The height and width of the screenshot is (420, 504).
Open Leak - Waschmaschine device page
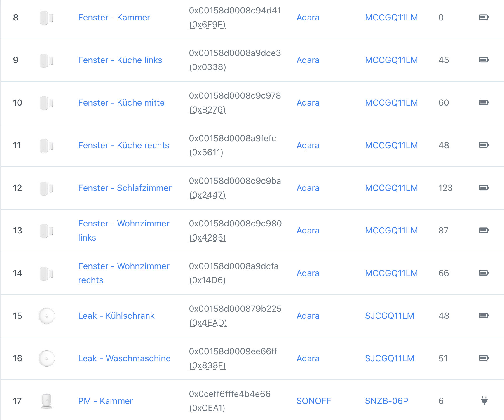click(x=124, y=358)
